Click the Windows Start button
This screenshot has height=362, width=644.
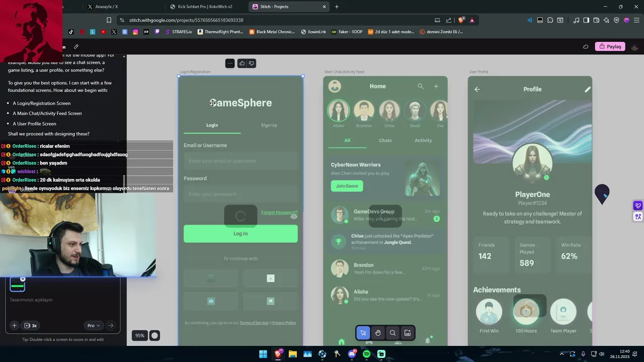263,354
